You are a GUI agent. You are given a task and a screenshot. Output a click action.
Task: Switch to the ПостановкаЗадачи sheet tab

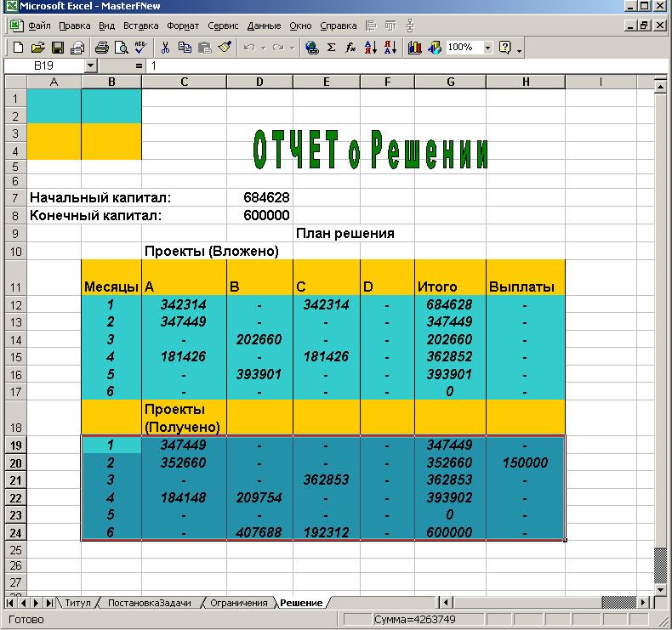click(155, 603)
